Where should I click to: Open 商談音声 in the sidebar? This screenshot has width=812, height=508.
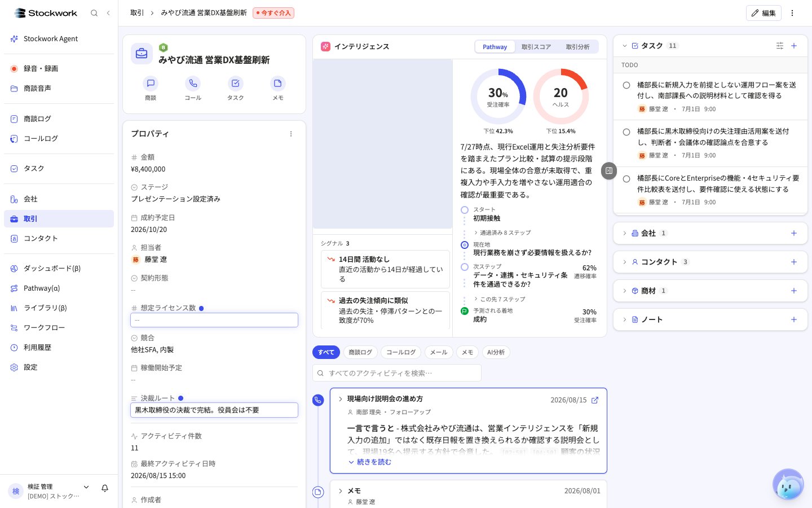coord(59,88)
